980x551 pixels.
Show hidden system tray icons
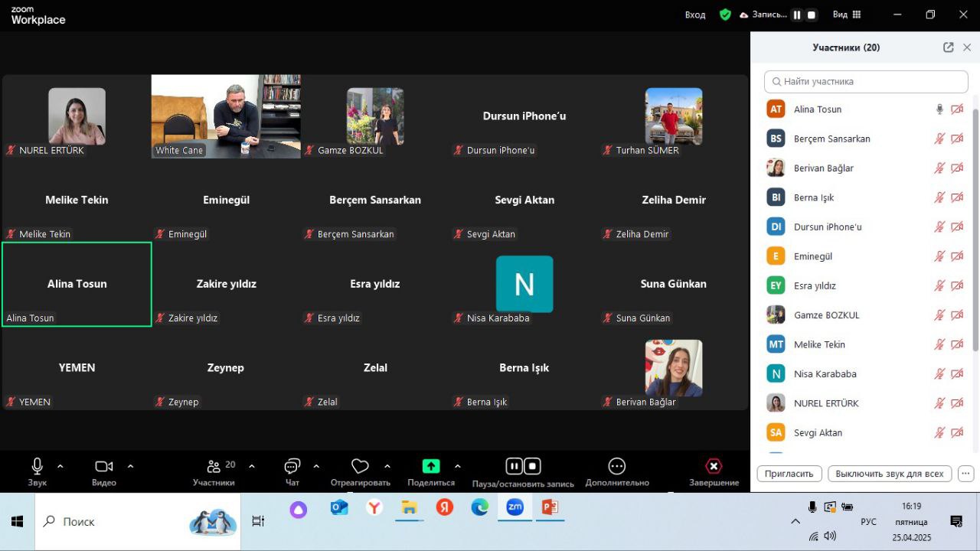tap(795, 522)
